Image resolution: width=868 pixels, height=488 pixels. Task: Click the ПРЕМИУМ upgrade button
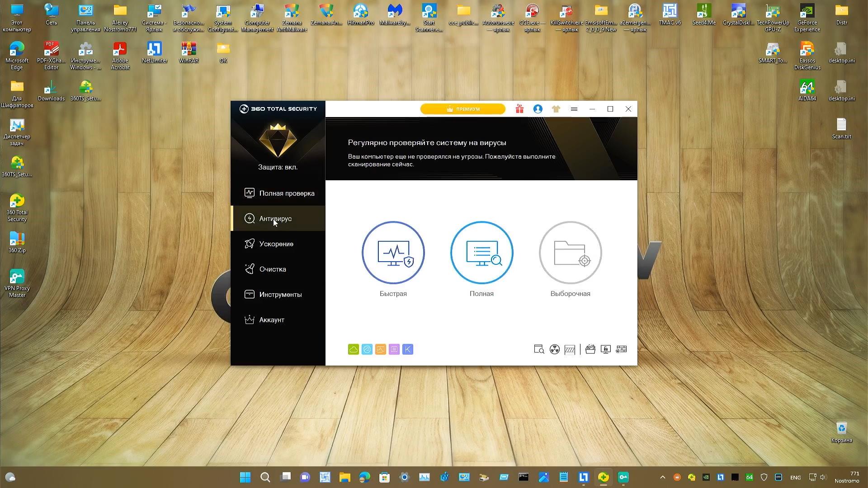(462, 109)
